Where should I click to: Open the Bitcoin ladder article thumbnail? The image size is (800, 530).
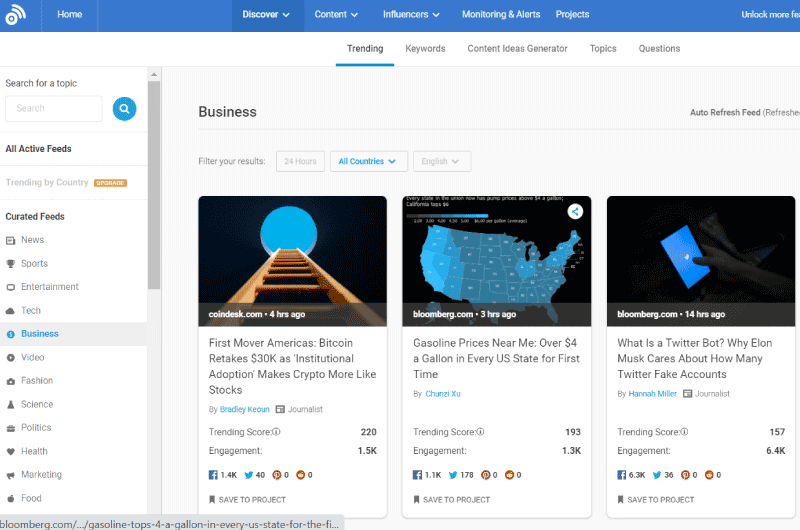[292, 261]
